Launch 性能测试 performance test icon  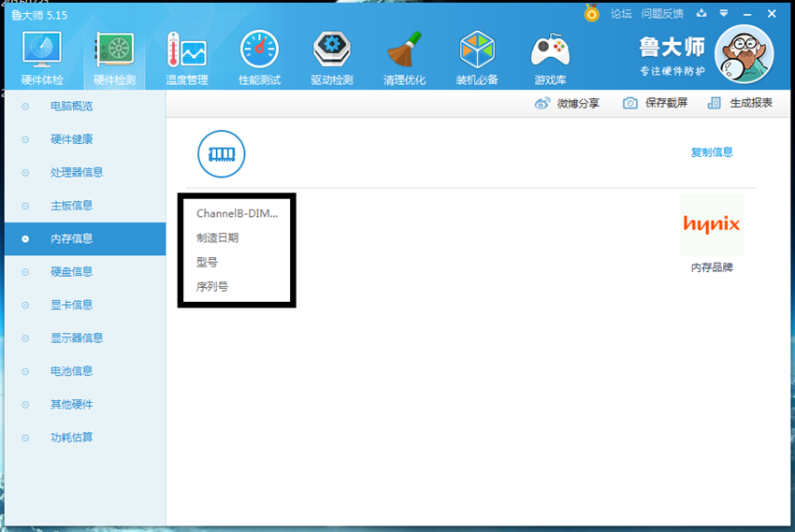click(x=259, y=58)
